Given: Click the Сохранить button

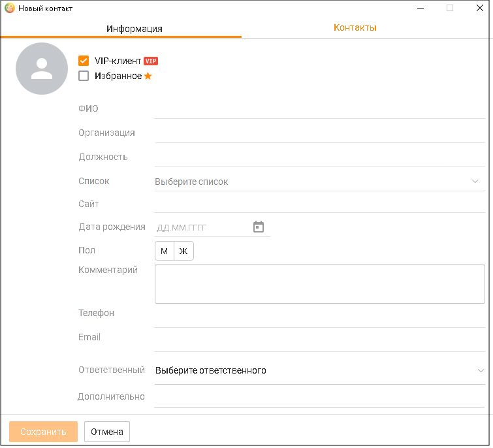Looking at the screenshot, I should [43, 432].
